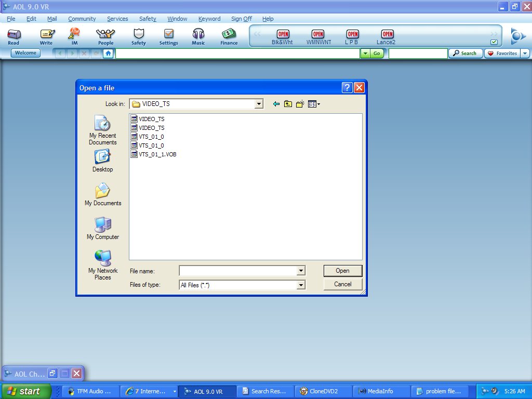Select the second VTS_01_0 file
Image resolution: width=532 pixels, height=399 pixels.
pyautogui.click(x=147, y=145)
